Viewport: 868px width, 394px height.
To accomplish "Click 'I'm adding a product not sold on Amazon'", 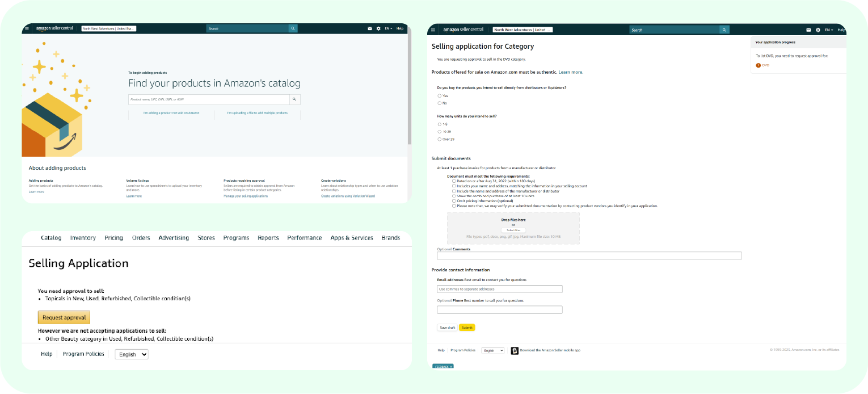I will [171, 113].
